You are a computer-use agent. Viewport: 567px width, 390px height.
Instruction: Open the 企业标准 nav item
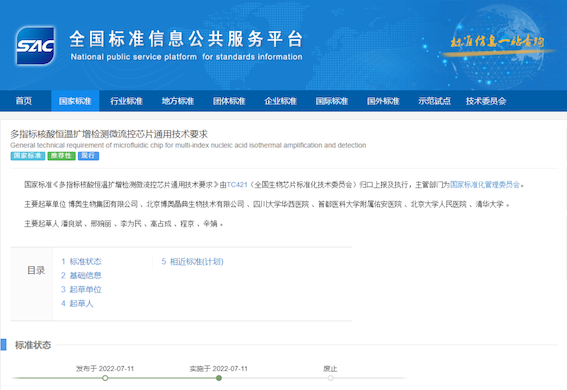click(280, 101)
